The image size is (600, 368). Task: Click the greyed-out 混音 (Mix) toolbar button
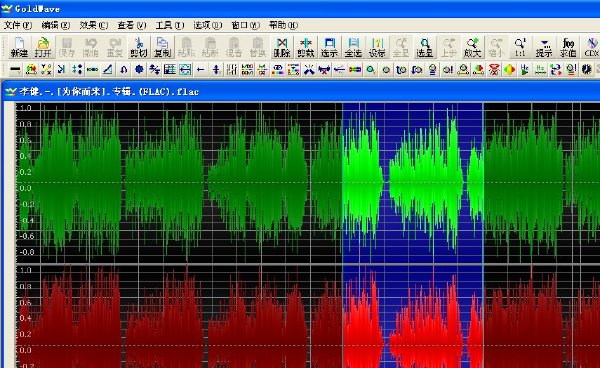[x=234, y=47]
